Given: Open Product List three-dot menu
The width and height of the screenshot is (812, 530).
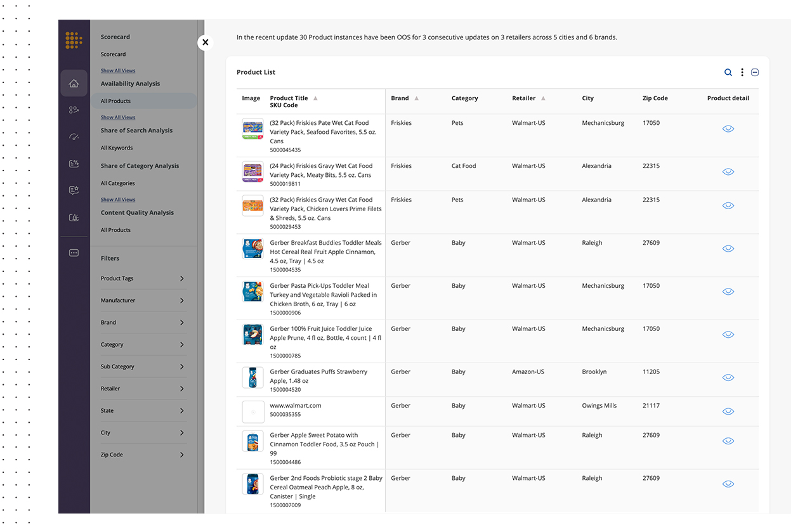Looking at the screenshot, I should click(x=742, y=72).
